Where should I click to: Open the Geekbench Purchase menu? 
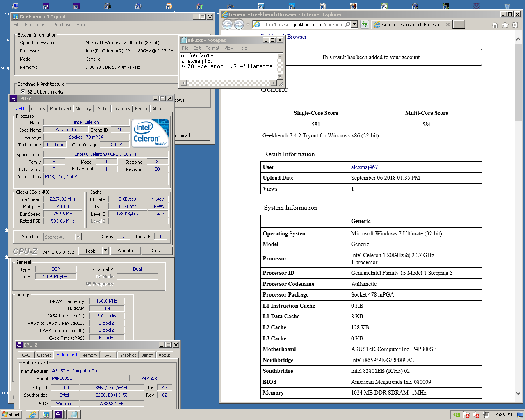click(x=62, y=25)
